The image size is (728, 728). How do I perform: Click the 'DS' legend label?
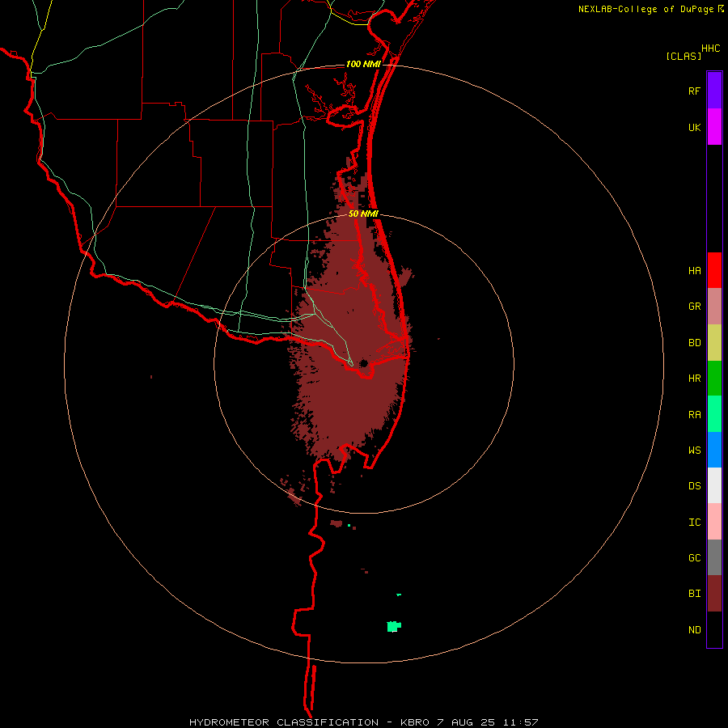click(x=694, y=486)
